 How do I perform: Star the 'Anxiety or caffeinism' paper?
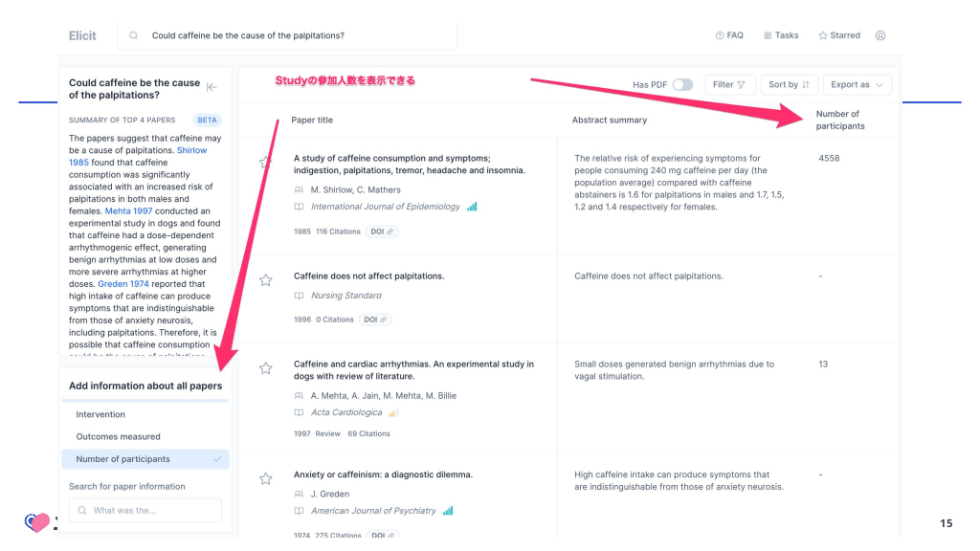point(266,478)
